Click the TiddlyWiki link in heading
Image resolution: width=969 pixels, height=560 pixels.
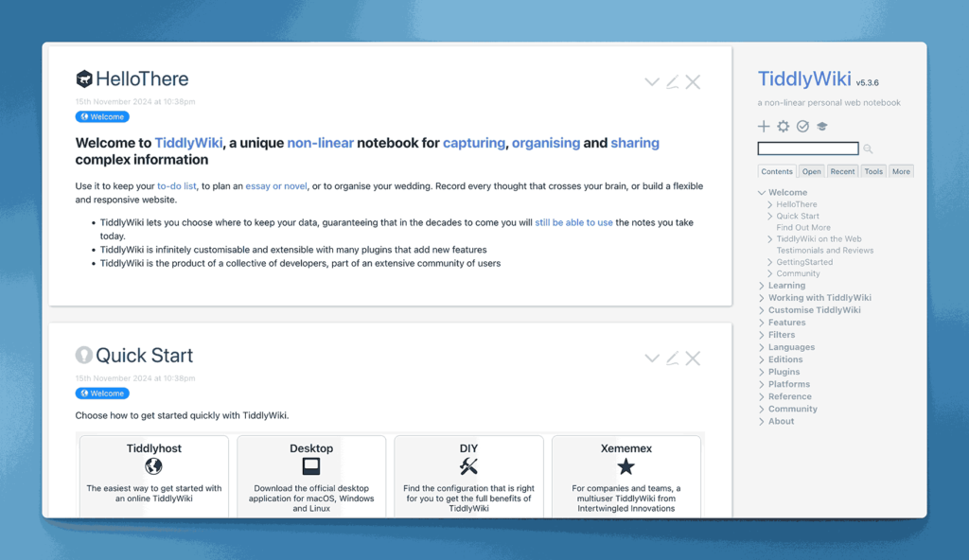click(x=188, y=143)
